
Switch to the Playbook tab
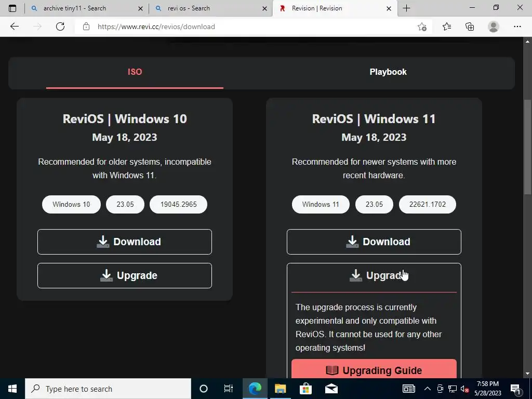pyautogui.click(x=388, y=72)
